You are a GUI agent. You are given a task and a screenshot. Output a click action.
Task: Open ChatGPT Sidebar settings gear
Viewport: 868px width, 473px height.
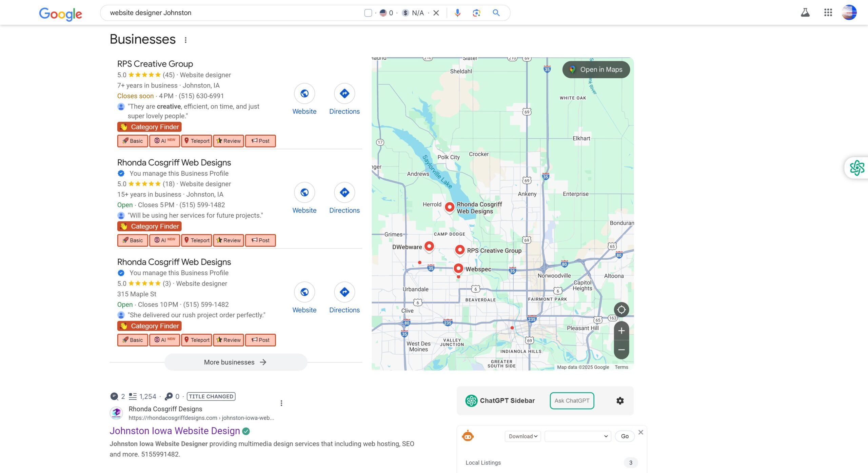(x=620, y=400)
